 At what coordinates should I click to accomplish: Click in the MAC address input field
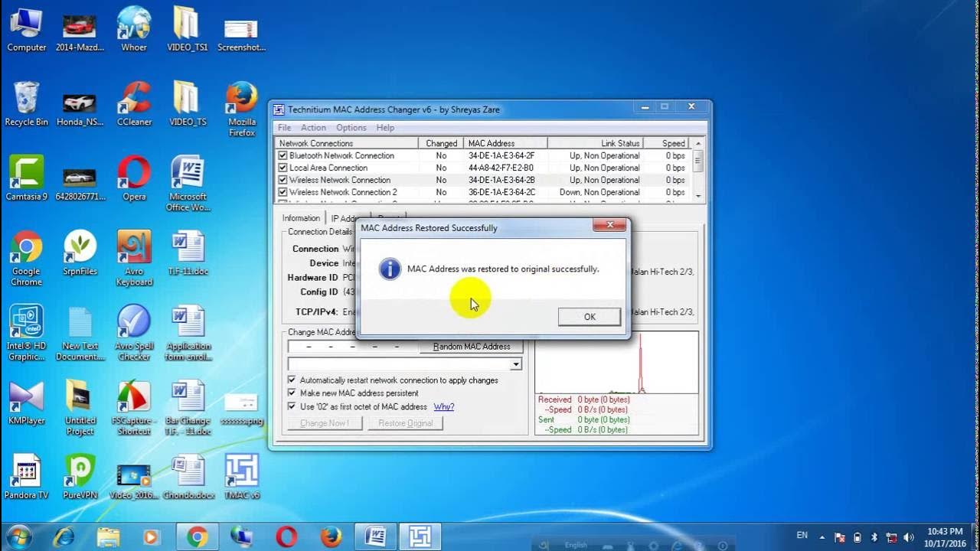pyautogui.click(x=352, y=347)
